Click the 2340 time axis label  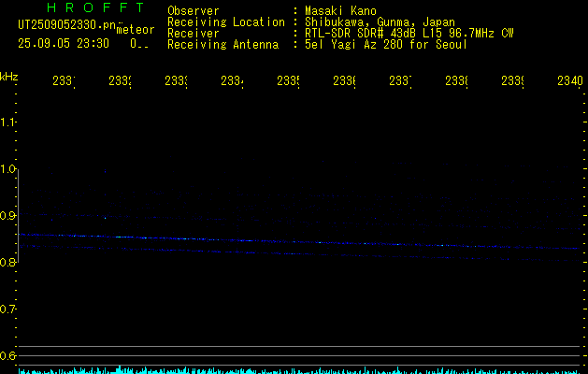[x=570, y=81]
